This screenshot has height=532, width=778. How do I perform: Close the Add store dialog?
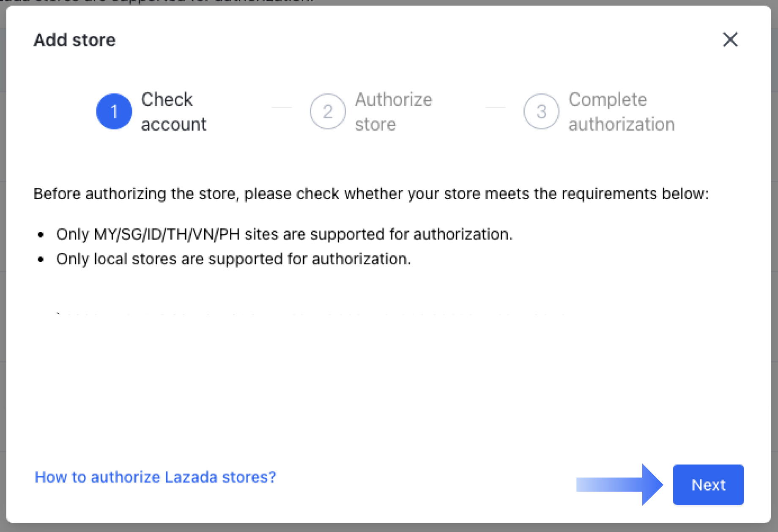730,40
